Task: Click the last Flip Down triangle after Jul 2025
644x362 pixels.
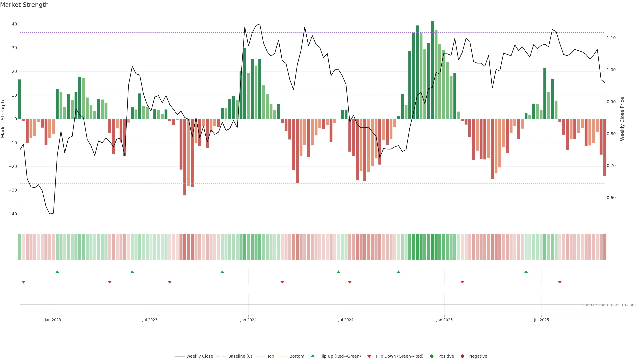Action: pyautogui.click(x=560, y=282)
